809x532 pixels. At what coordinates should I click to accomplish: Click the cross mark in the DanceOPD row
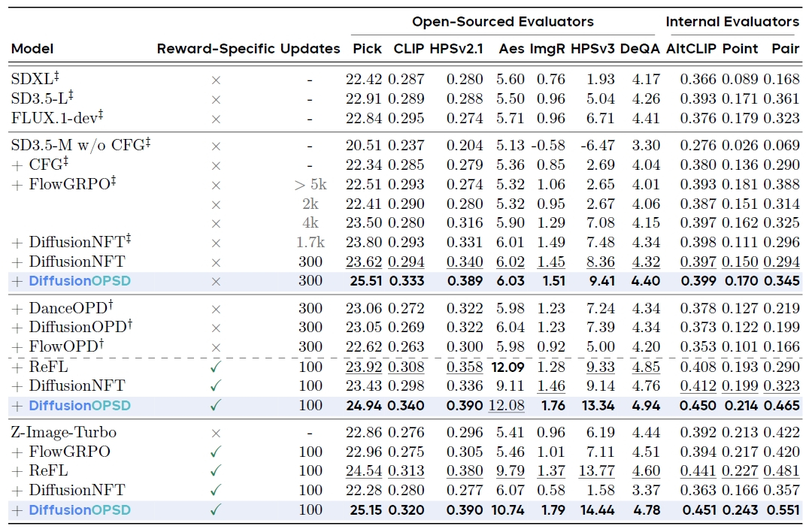click(217, 309)
